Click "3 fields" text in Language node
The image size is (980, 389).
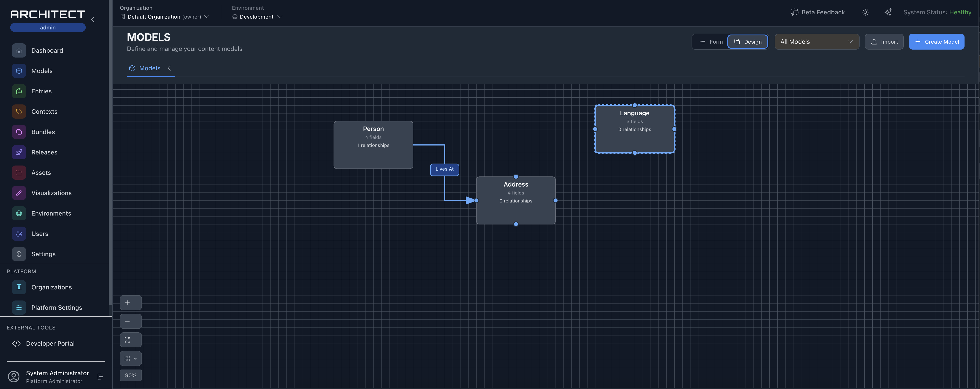click(634, 121)
